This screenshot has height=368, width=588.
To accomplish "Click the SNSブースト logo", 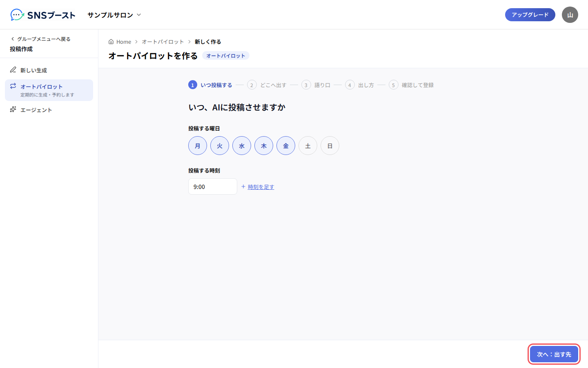I will (43, 15).
